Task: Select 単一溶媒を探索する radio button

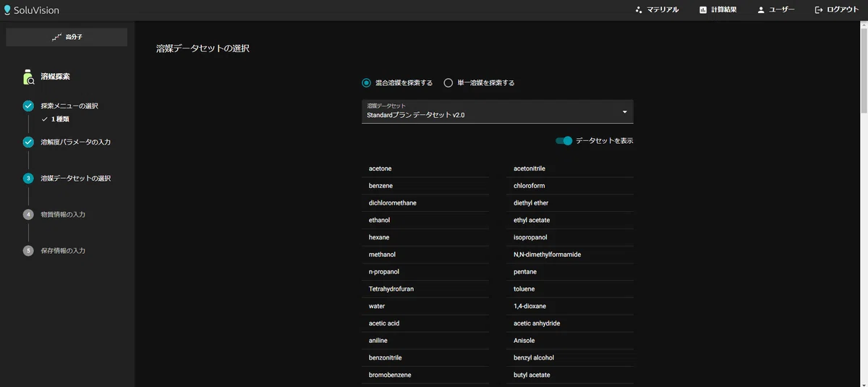Action: (448, 83)
